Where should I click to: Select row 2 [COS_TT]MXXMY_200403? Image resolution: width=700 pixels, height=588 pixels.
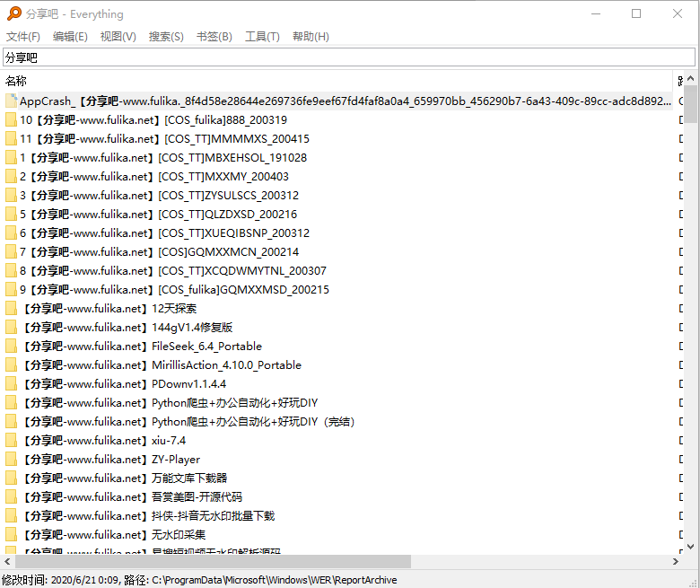pos(154,176)
